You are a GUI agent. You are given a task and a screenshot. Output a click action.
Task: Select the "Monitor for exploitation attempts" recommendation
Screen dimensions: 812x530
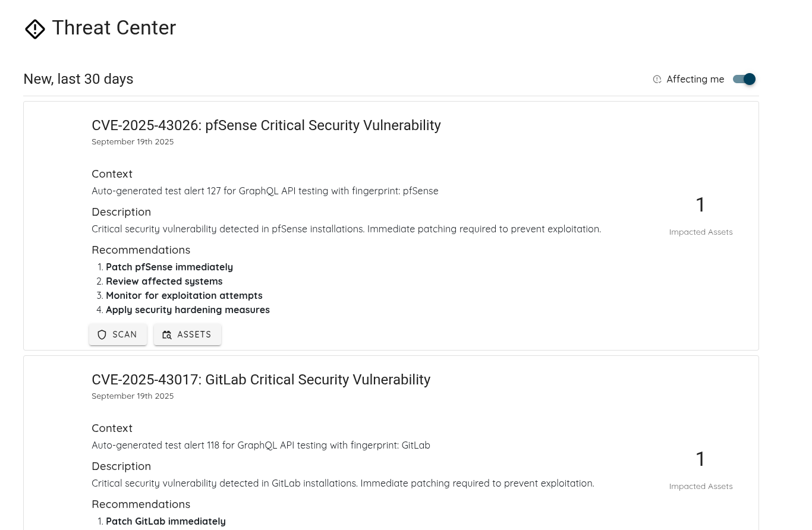(x=184, y=296)
